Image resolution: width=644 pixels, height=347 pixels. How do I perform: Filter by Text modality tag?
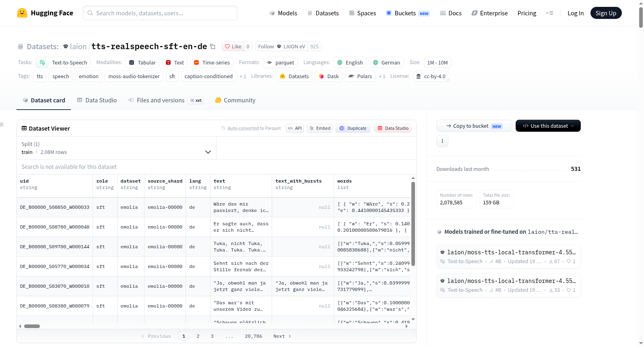pos(175,62)
